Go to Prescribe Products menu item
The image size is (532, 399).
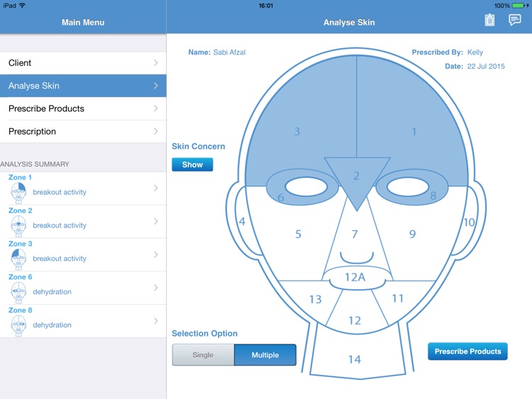(x=83, y=108)
